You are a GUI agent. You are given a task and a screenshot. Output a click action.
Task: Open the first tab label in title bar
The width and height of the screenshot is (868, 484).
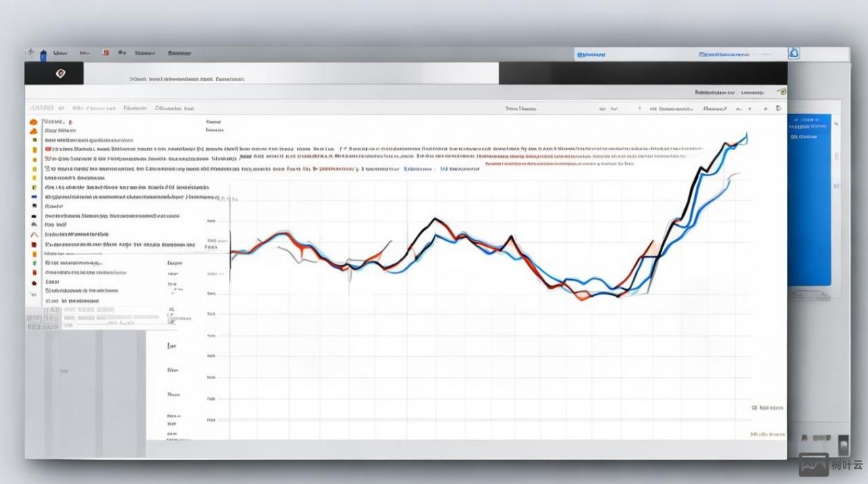60,53
